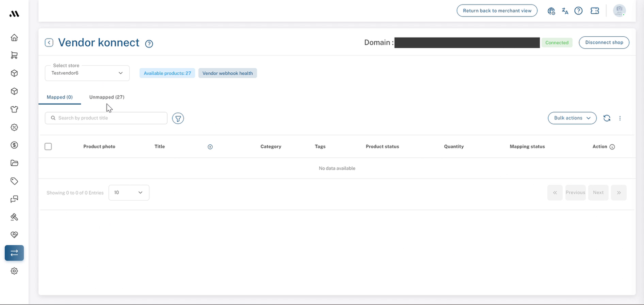The height and width of the screenshot is (305, 644).
Task: Click the translate language icon
Action: coord(565,11)
